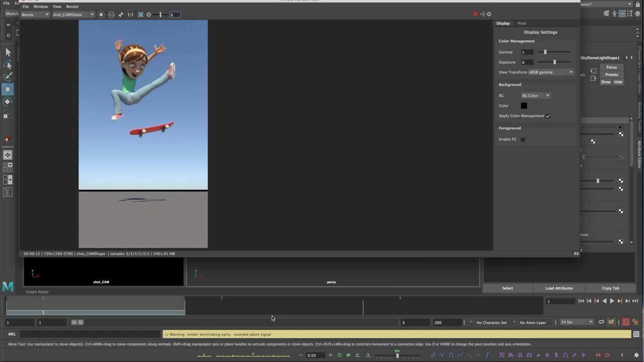The width and height of the screenshot is (644, 362).
Task: Switch to single perspective view layout
Action: click(8, 155)
